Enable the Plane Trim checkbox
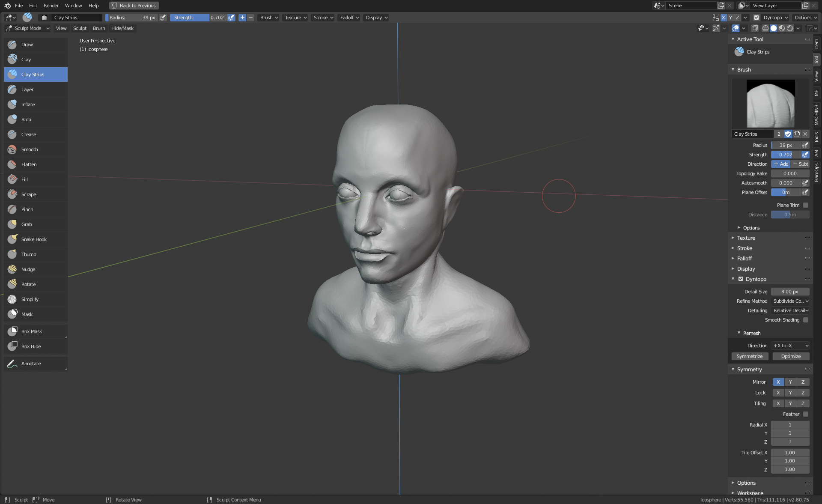 point(806,205)
